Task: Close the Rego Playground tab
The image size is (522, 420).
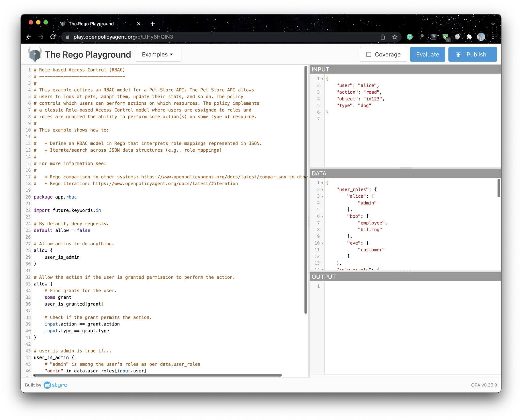Action: 139,24
